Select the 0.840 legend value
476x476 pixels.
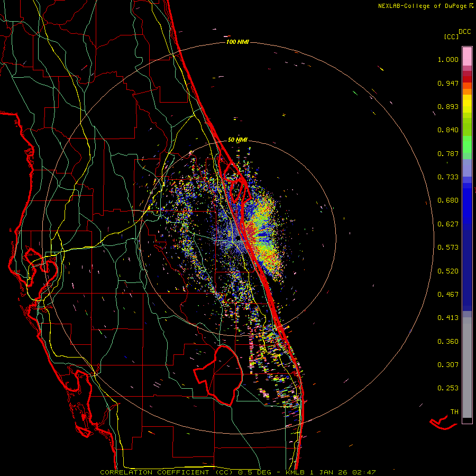click(448, 130)
